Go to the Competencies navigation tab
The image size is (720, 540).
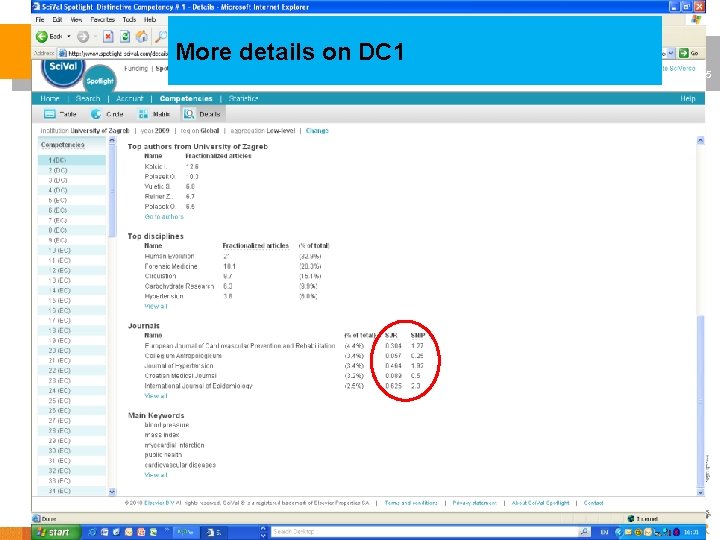(186, 98)
